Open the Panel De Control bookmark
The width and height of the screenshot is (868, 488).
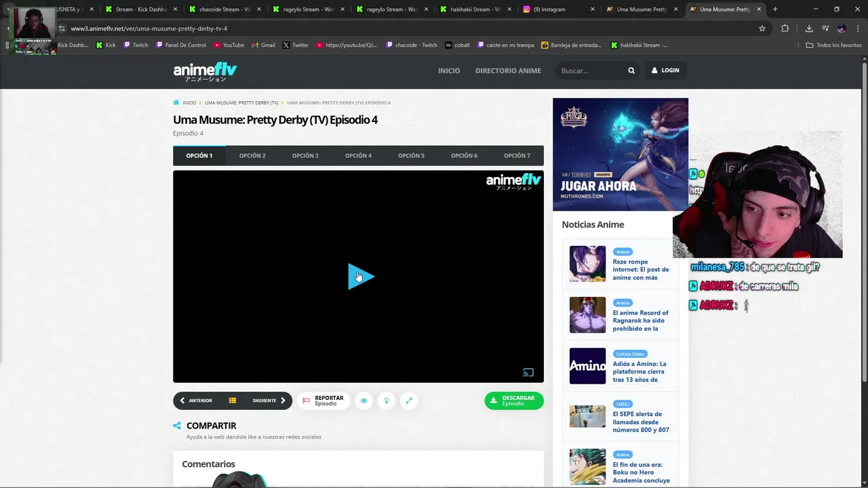point(180,45)
